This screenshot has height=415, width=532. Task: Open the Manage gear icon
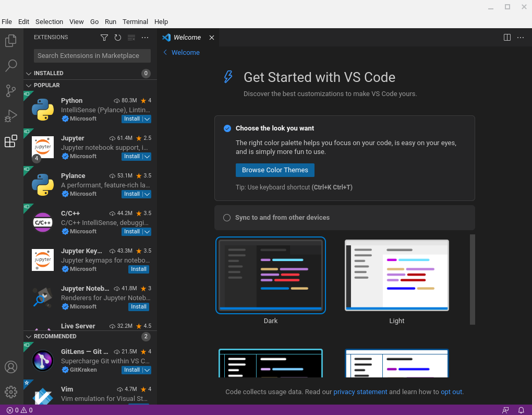pos(11,392)
